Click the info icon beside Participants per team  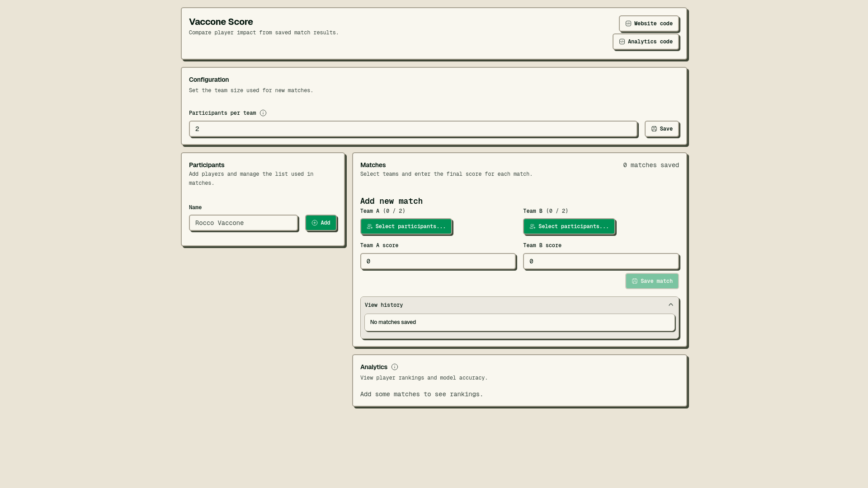point(263,113)
